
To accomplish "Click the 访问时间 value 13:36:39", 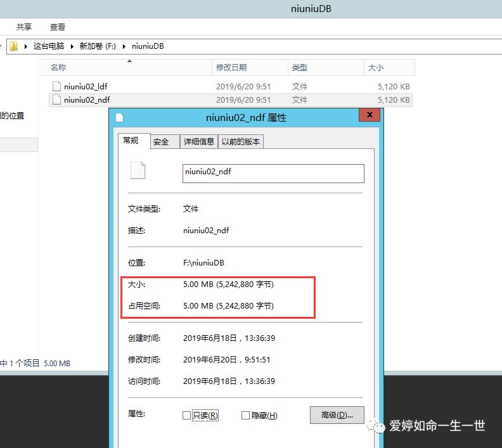I will pos(229,381).
